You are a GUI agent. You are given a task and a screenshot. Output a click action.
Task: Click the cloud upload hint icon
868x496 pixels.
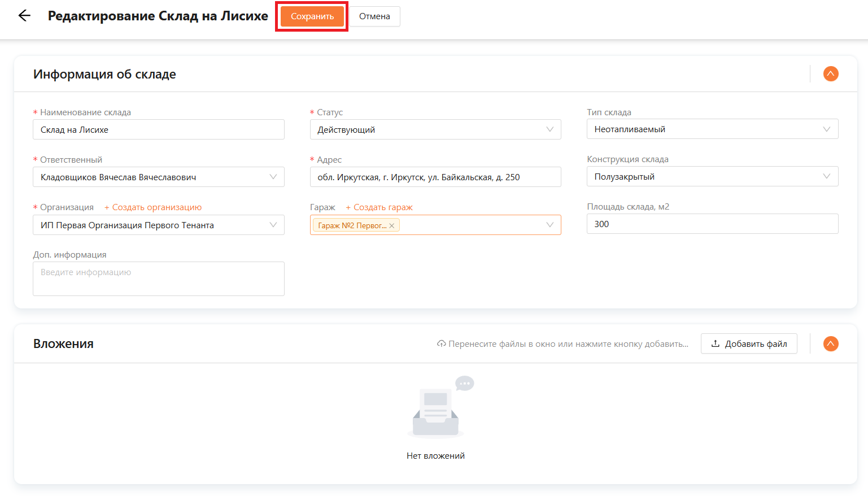(442, 343)
